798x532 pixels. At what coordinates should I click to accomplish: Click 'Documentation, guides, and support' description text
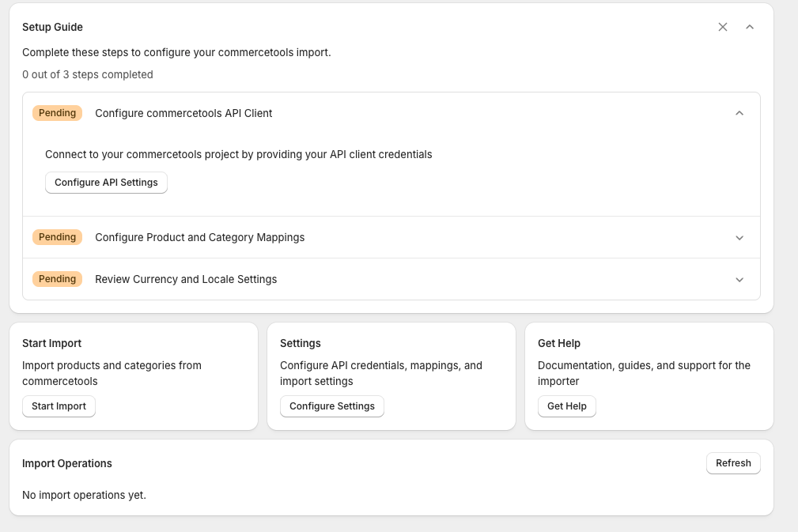tap(644, 373)
